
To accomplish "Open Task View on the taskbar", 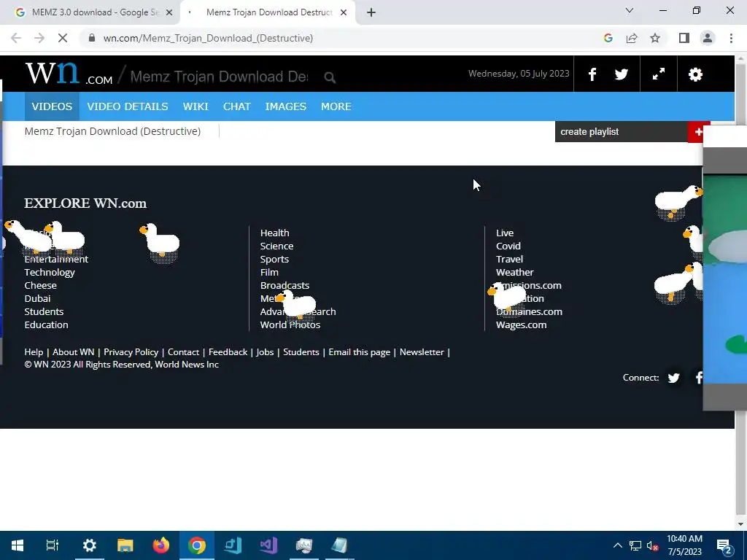I will point(53,545).
